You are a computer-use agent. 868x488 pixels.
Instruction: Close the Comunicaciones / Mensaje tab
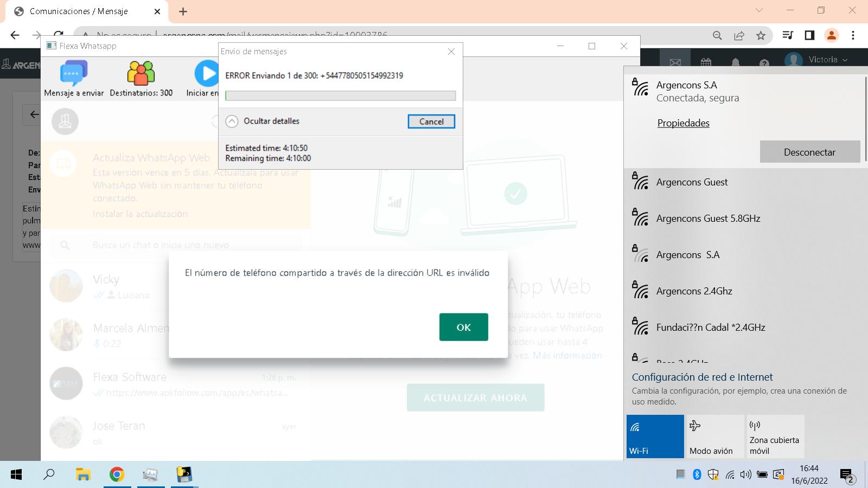[x=157, y=11]
